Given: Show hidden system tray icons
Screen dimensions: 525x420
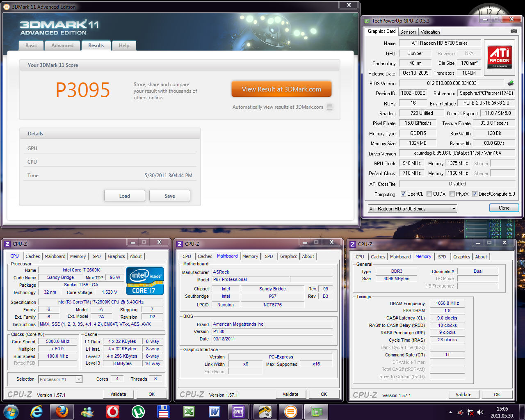Looking at the screenshot, I should click(450, 412).
